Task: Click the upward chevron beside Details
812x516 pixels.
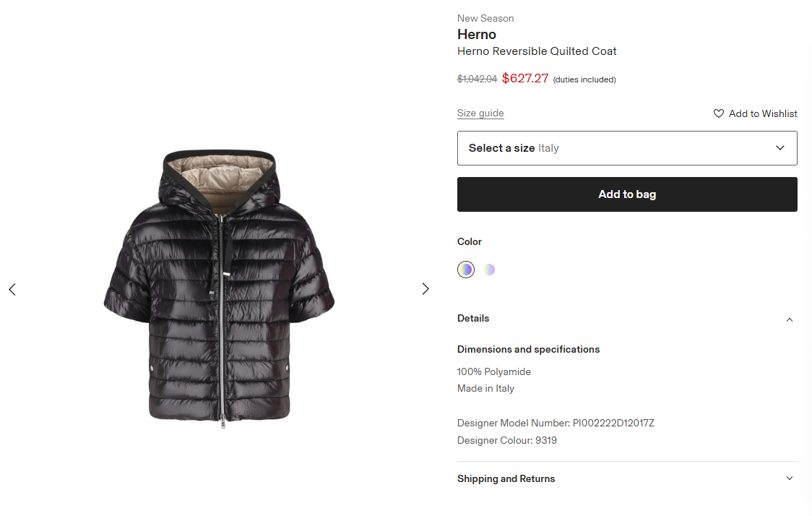Action: [789, 319]
